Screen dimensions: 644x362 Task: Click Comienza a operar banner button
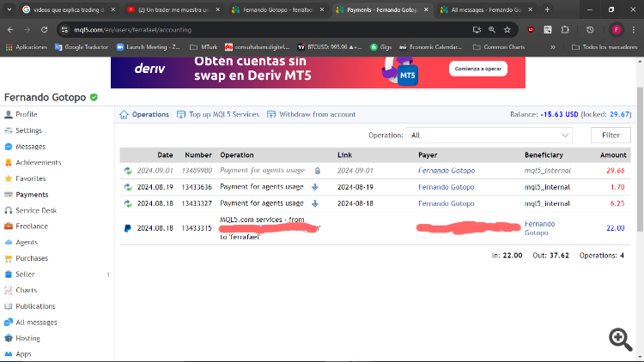pyautogui.click(x=477, y=69)
